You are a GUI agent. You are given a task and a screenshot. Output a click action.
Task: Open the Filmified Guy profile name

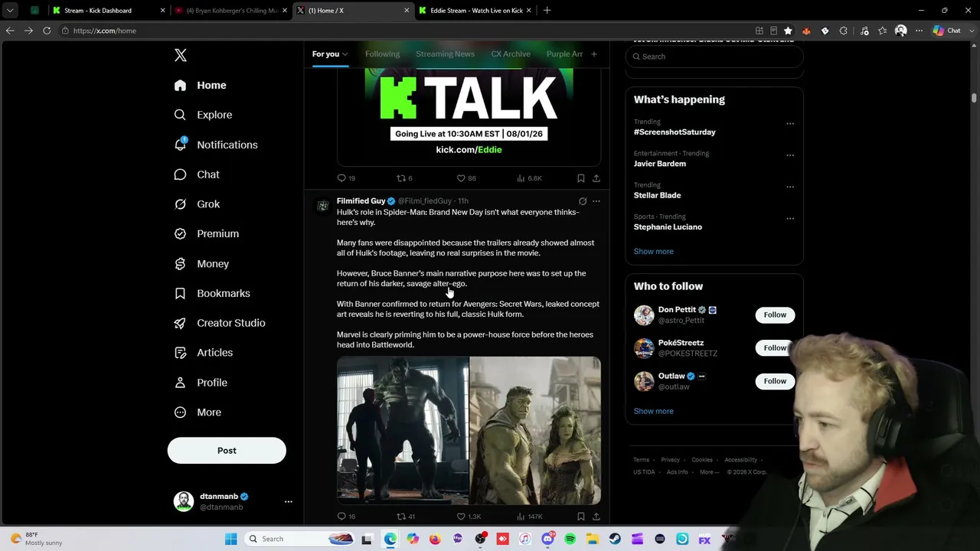(x=361, y=201)
